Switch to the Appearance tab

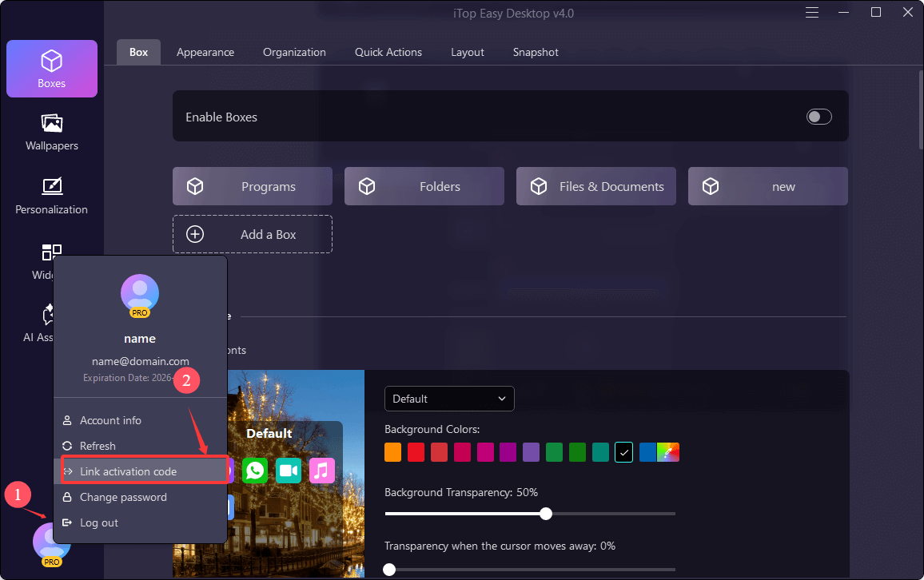[205, 52]
